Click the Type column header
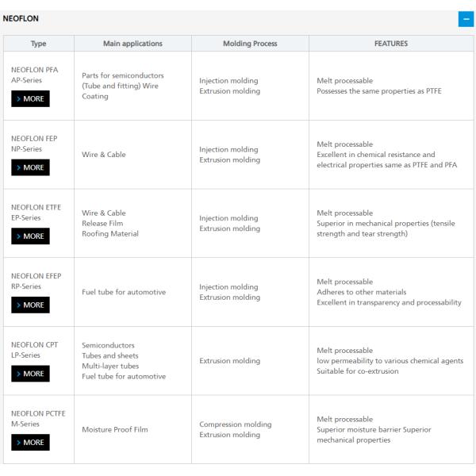 point(38,44)
